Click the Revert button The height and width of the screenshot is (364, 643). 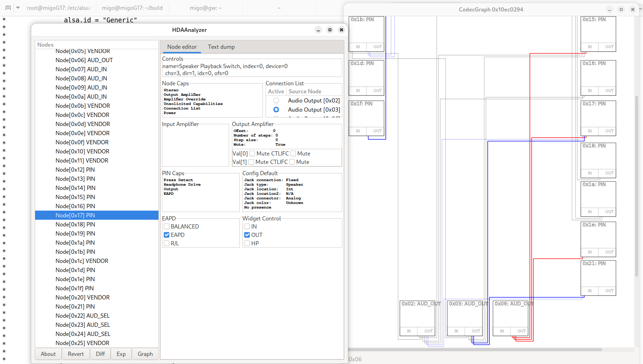click(x=76, y=354)
